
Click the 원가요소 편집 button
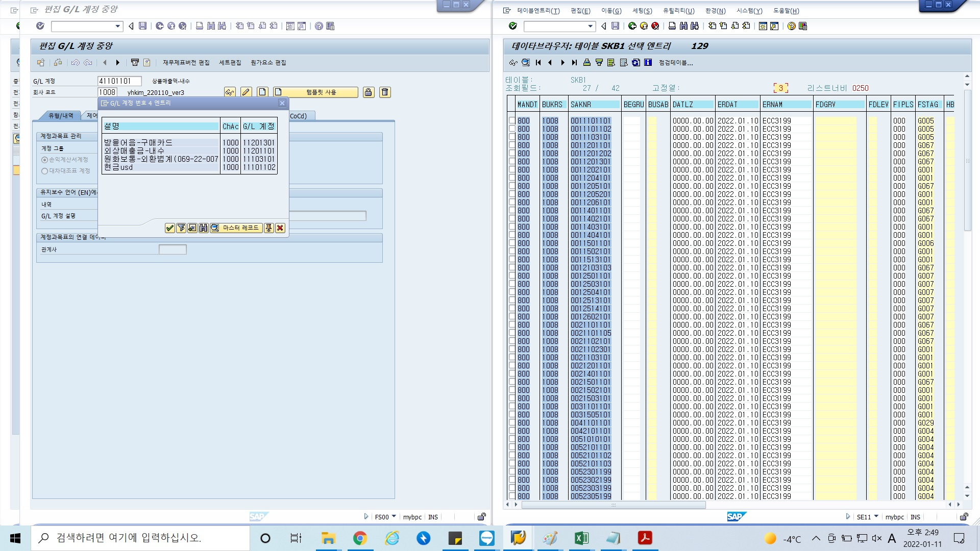tap(268, 63)
